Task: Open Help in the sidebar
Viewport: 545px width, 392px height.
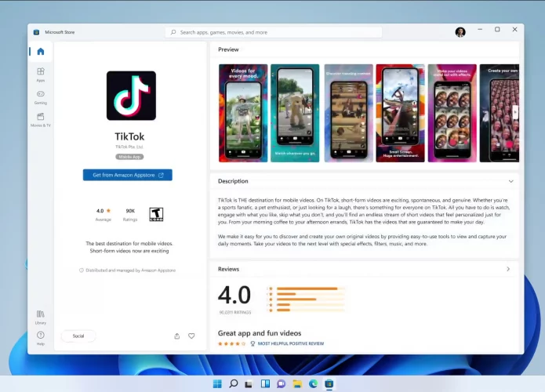Action: [41, 338]
